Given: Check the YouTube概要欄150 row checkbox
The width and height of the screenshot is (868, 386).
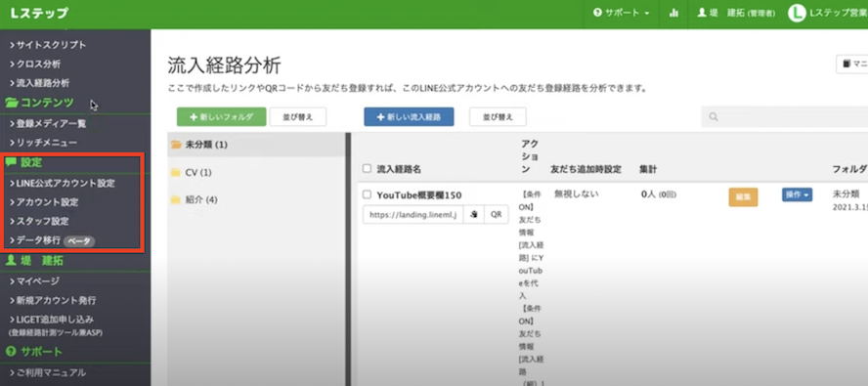Looking at the screenshot, I should click(x=367, y=194).
